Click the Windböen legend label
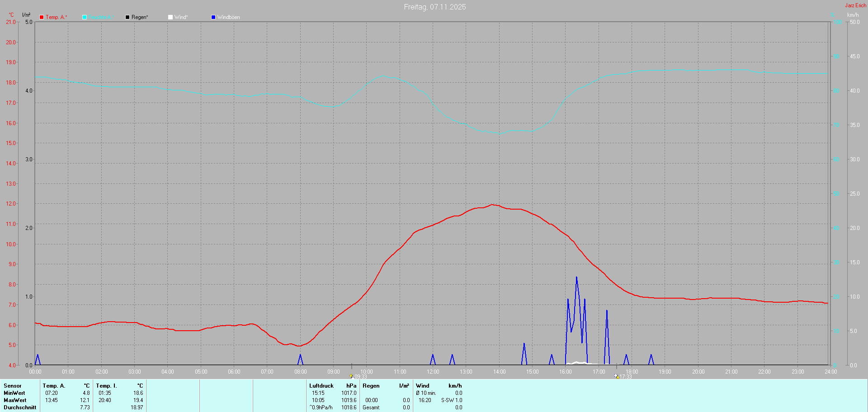This screenshot has height=412, width=868. point(228,17)
